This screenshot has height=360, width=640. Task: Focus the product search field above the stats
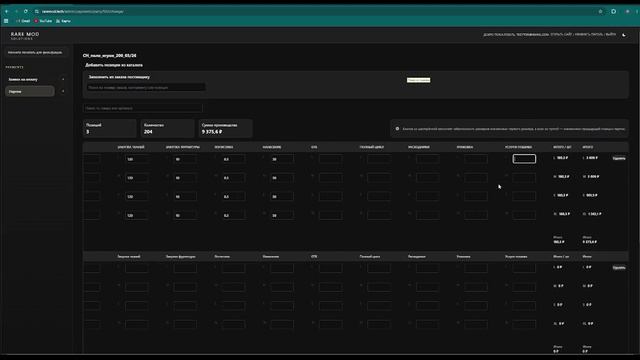[142, 108]
